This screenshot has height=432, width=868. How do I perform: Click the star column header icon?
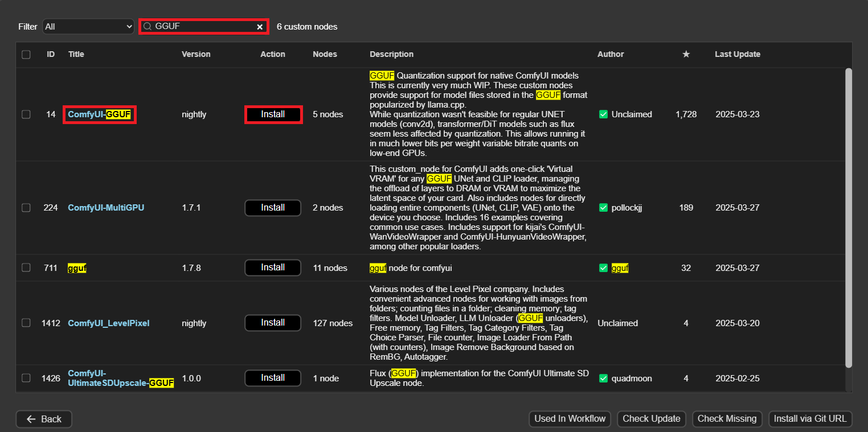(x=686, y=54)
